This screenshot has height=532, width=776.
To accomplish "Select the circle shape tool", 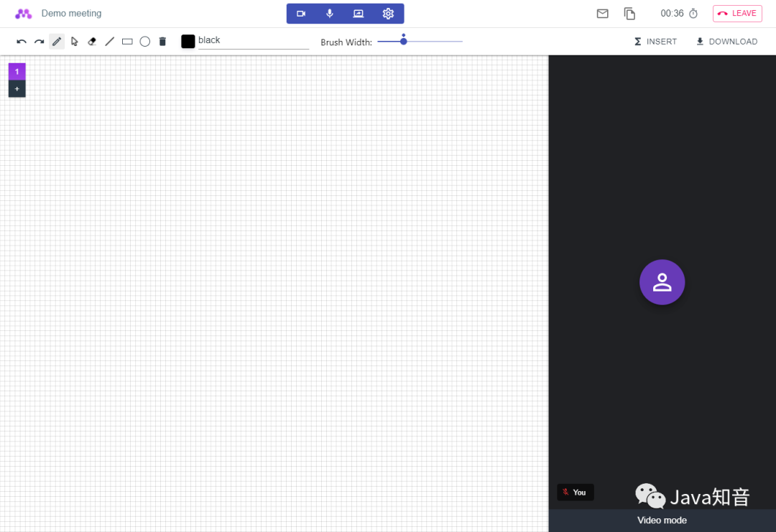I will [145, 42].
